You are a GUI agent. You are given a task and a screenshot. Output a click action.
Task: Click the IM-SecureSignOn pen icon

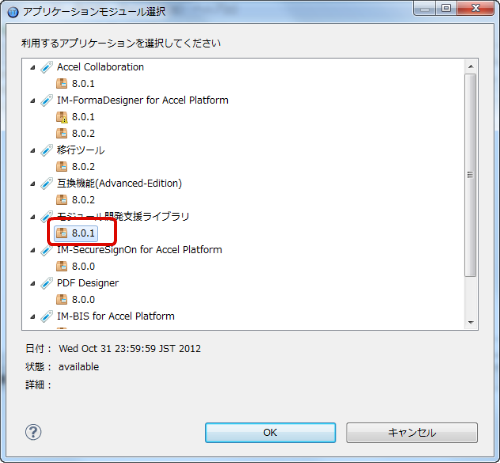pos(46,250)
